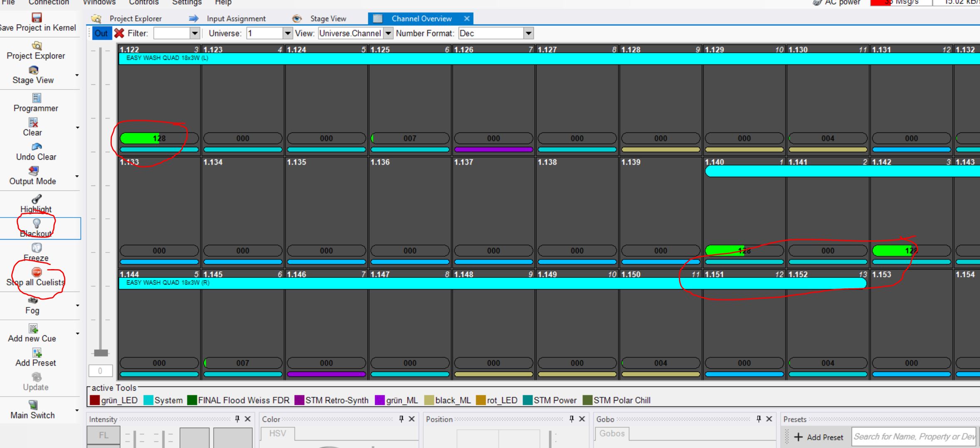Click the Clear programmer icon
The image size is (980, 448).
click(x=33, y=123)
